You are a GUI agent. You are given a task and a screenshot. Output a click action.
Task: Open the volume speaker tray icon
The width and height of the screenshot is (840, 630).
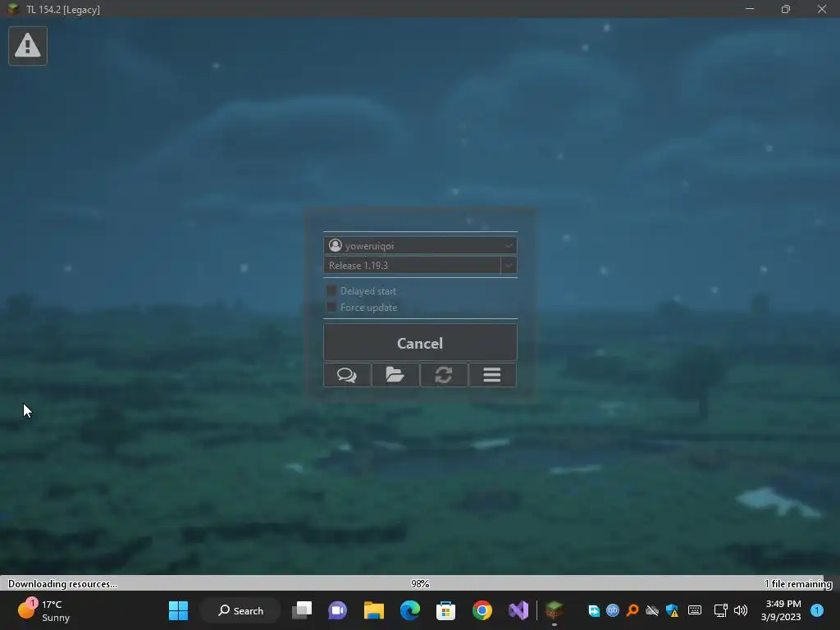741,610
